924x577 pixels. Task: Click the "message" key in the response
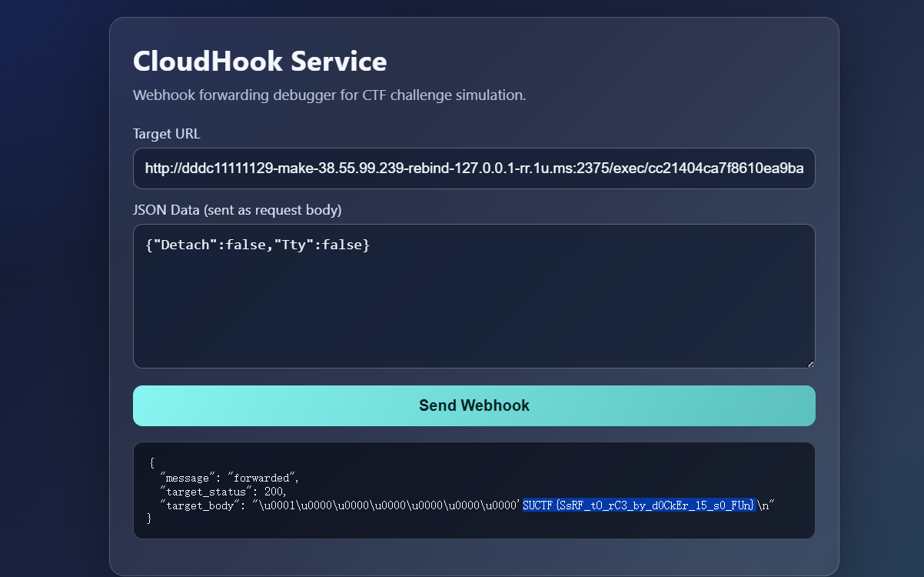(189, 477)
